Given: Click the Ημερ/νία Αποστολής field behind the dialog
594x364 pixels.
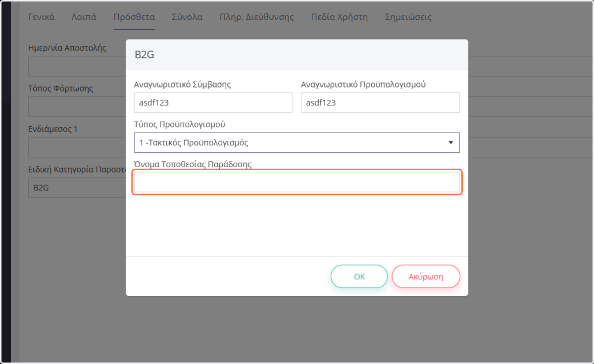Looking at the screenshot, I should click(77, 66).
